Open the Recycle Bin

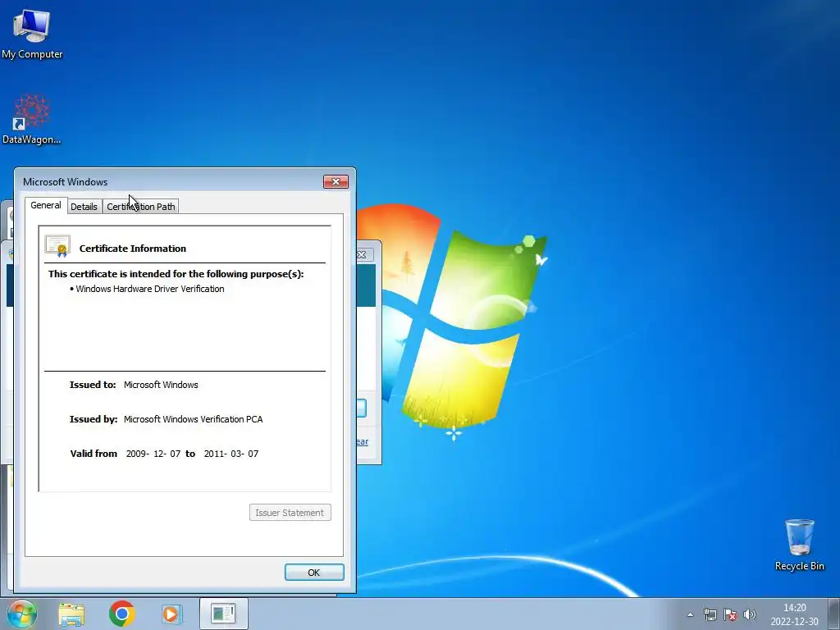click(799, 545)
